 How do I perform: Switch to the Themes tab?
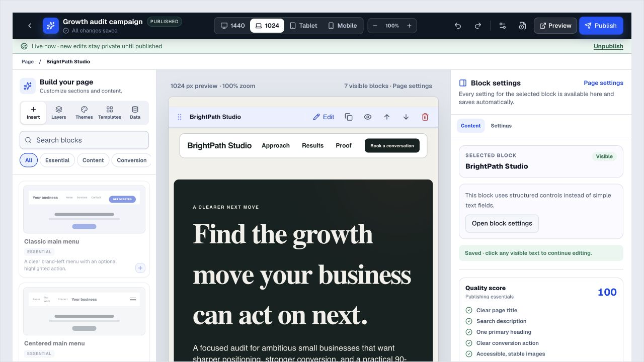click(84, 113)
